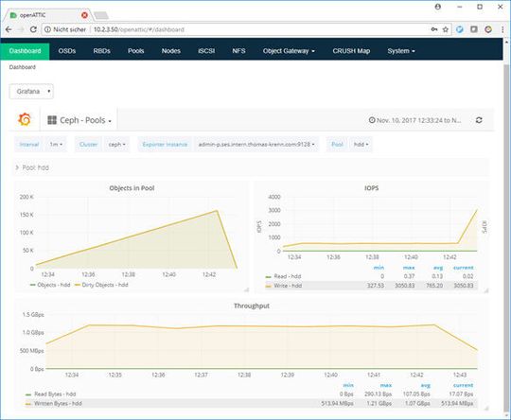Change the Exporter Instance dropdown

coord(256,145)
